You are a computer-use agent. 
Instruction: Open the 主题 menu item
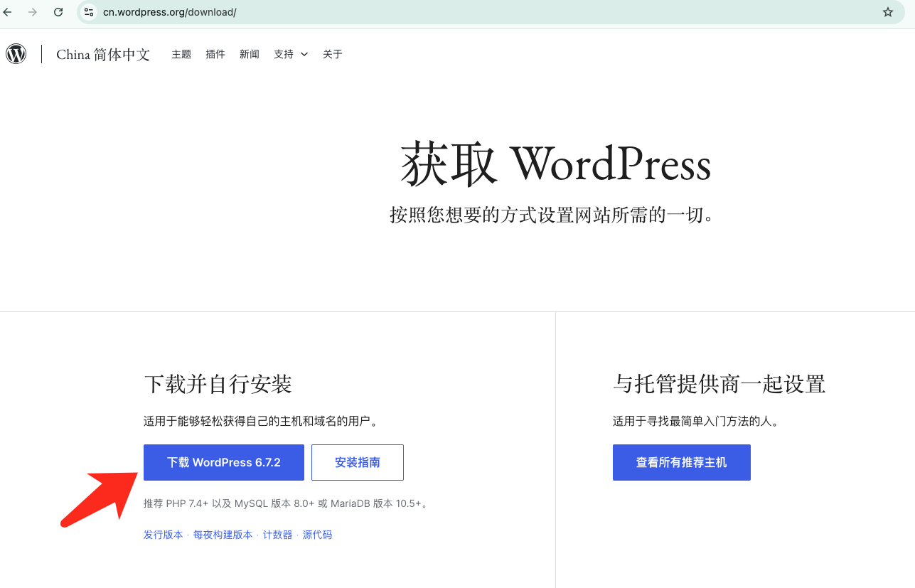[x=181, y=54]
